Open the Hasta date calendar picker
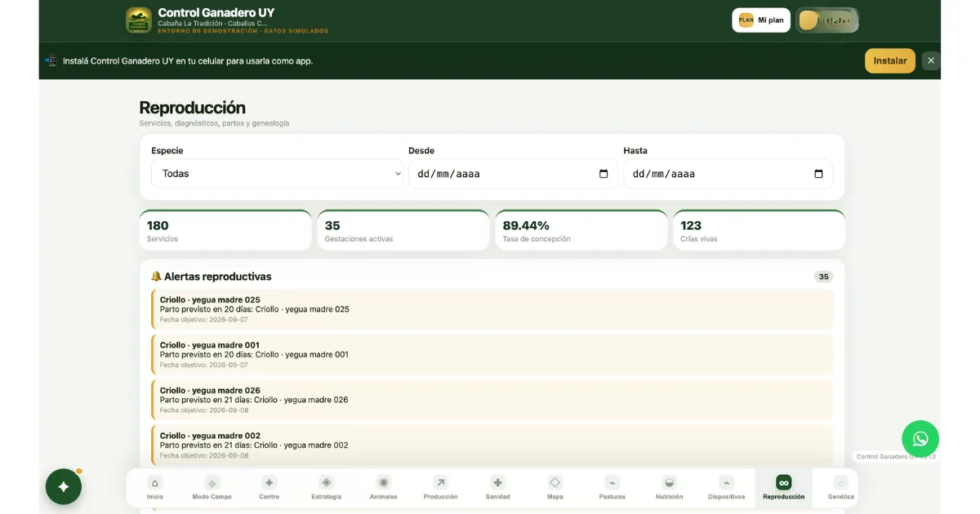 [819, 174]
